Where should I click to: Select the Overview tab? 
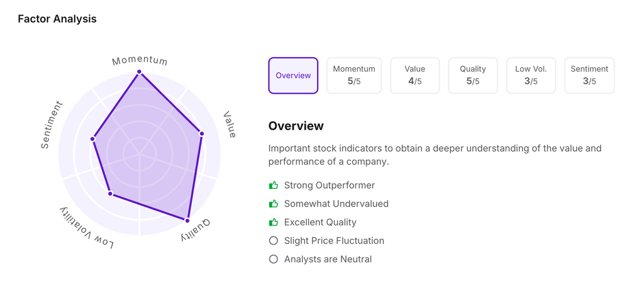tap(293, 75)
